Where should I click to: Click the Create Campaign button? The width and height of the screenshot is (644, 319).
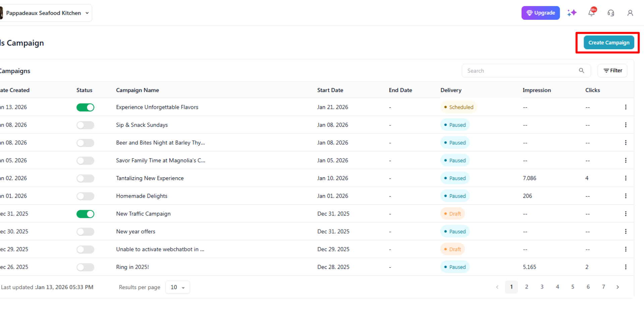(x=608, y=43)
